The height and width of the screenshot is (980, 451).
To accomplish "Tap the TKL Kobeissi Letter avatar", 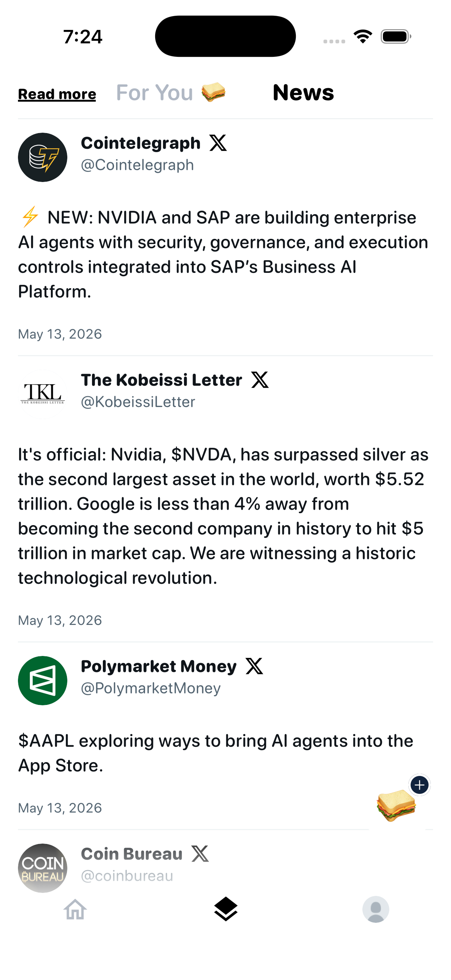I will (43, 394).
